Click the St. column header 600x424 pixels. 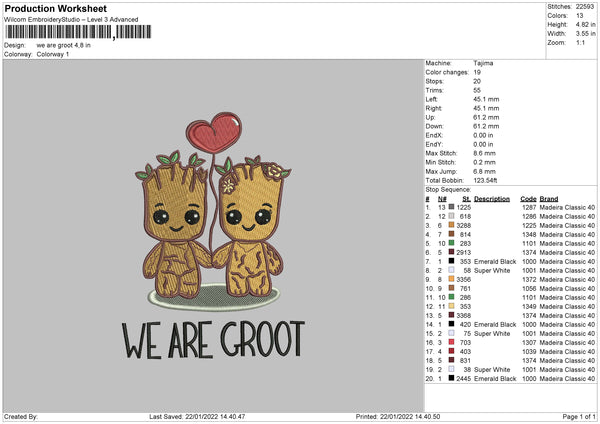click(x=466, y=199)
